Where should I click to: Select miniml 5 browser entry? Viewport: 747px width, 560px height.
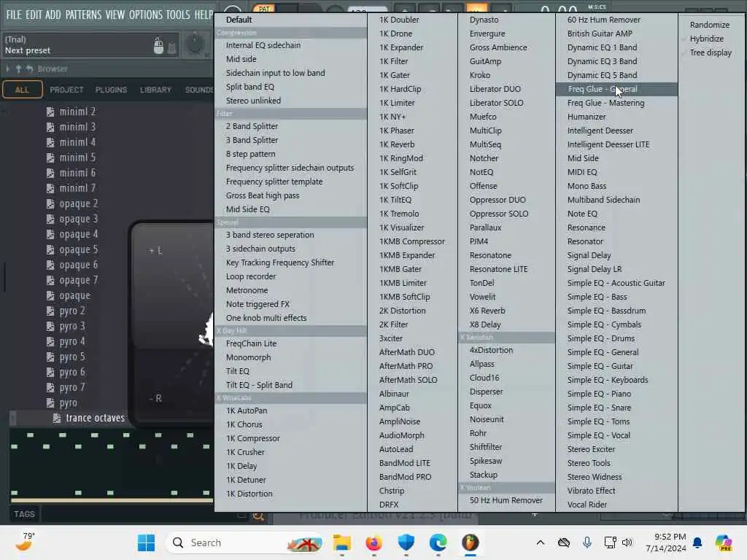click(x=77, y=157)
